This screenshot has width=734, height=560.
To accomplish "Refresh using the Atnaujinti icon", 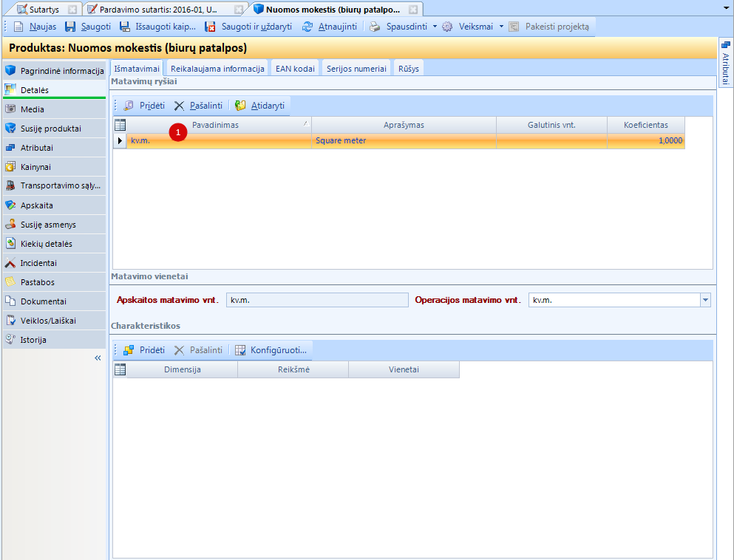I will [307, 27].
